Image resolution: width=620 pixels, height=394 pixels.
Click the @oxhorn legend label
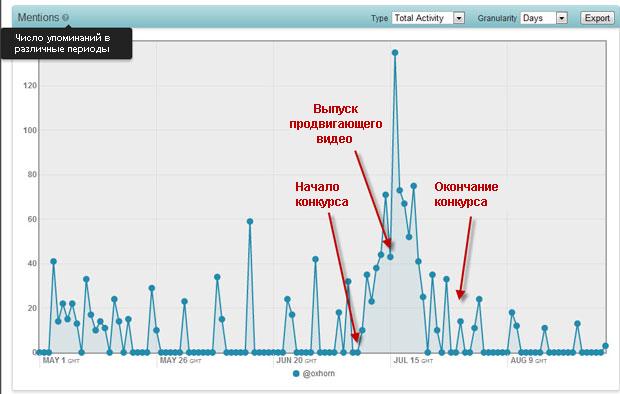click(318, 373)
